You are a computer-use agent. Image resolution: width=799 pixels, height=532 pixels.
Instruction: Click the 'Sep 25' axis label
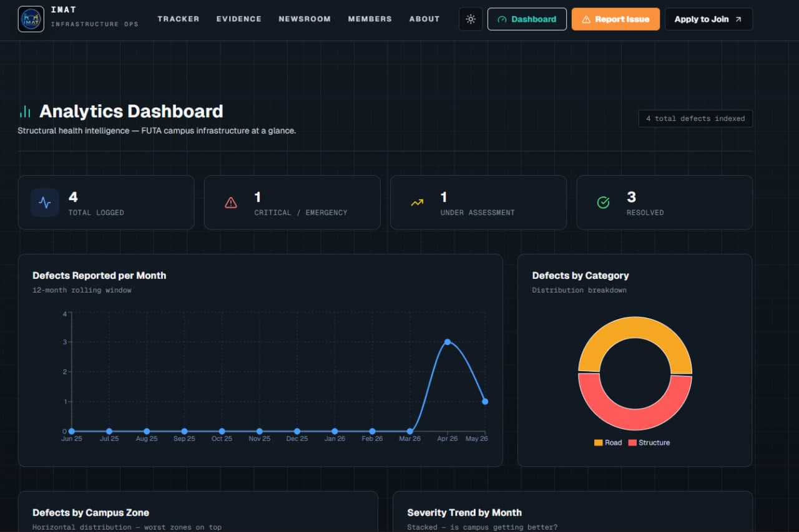point(184,439)
